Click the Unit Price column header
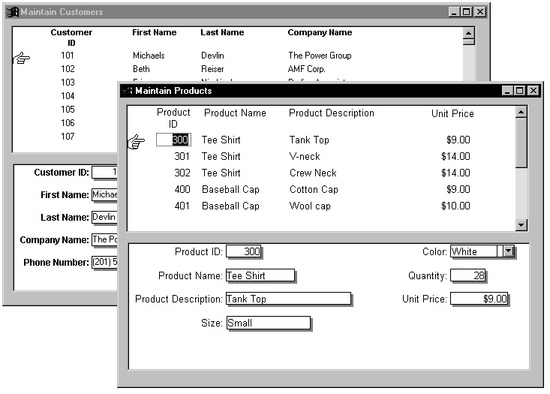This screenshot has width=550, height=394. pyautogui.click(x=452, y=114)
